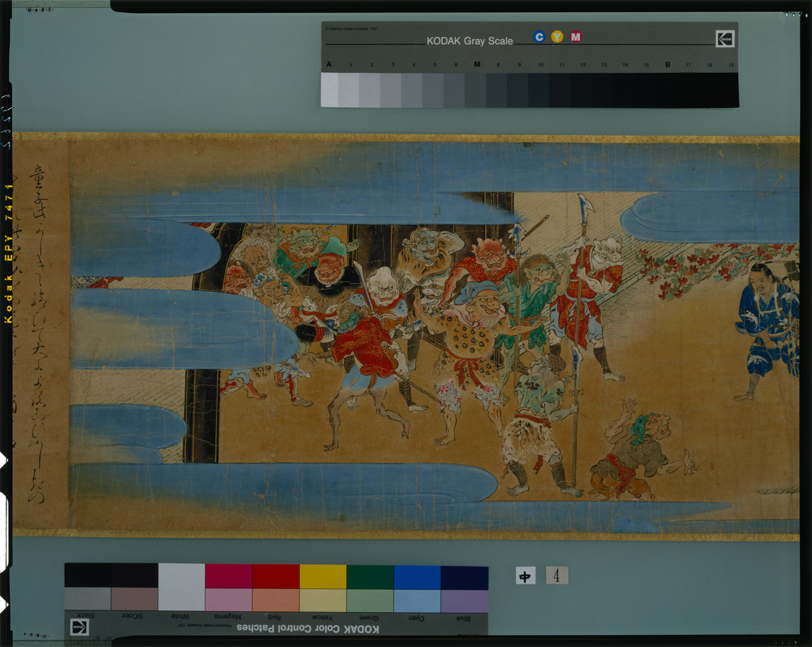Pick the mid-gray step under letter M

click(475, 90)
